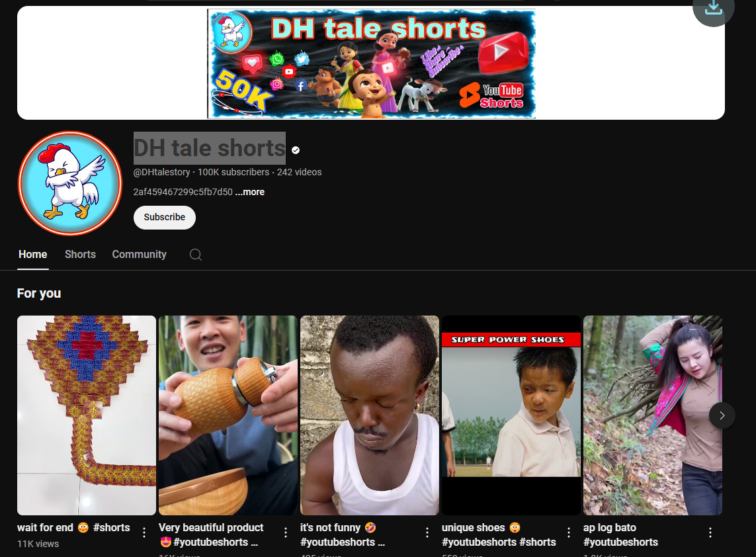The image size is (756, 557).
Task: Open 'wait for end #shorts' title link
Action: point(74,528)
